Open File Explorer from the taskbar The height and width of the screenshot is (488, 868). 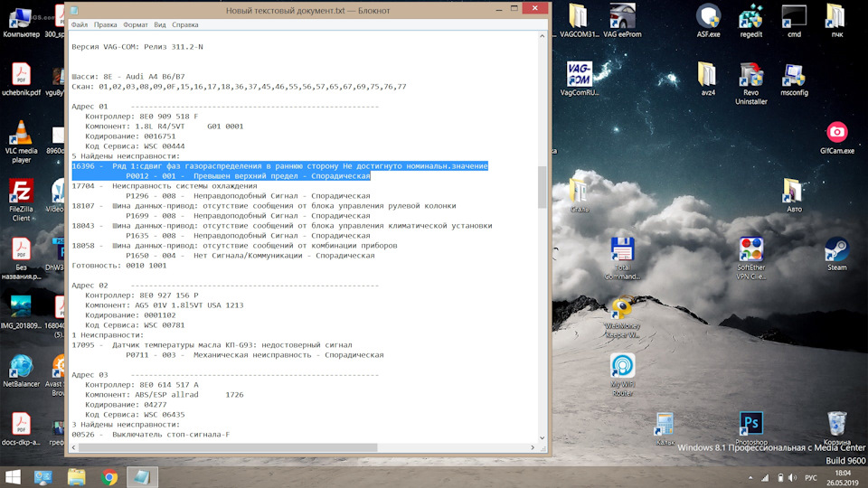pos(76,477)
